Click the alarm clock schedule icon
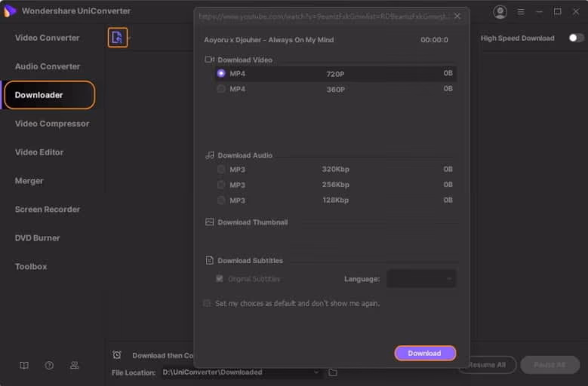Image resolution: width=588 pixels, height=386 pixels. pyautogui.click(x=117, y=354)
